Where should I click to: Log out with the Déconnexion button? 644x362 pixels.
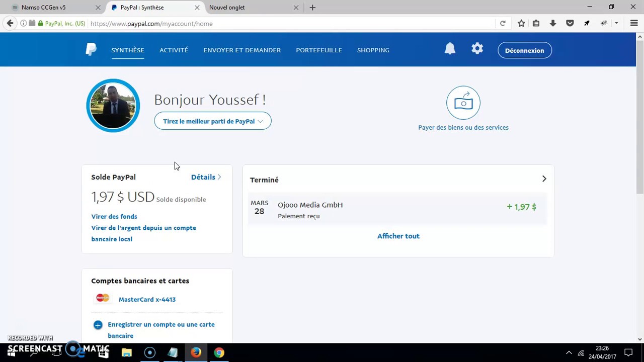(525, 50)
